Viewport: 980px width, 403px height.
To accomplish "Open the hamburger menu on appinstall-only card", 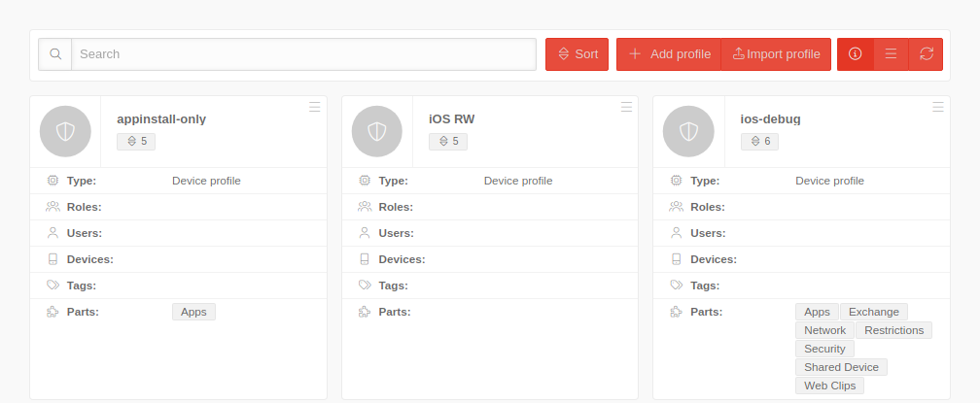I will tap(315, 107).
